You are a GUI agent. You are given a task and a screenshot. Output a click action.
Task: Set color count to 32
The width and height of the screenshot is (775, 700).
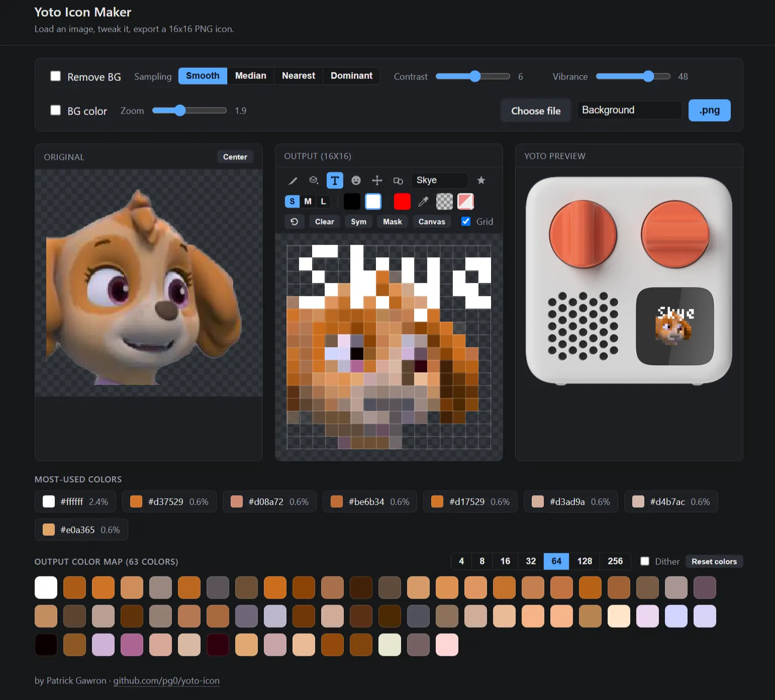[x=531, y=561]
